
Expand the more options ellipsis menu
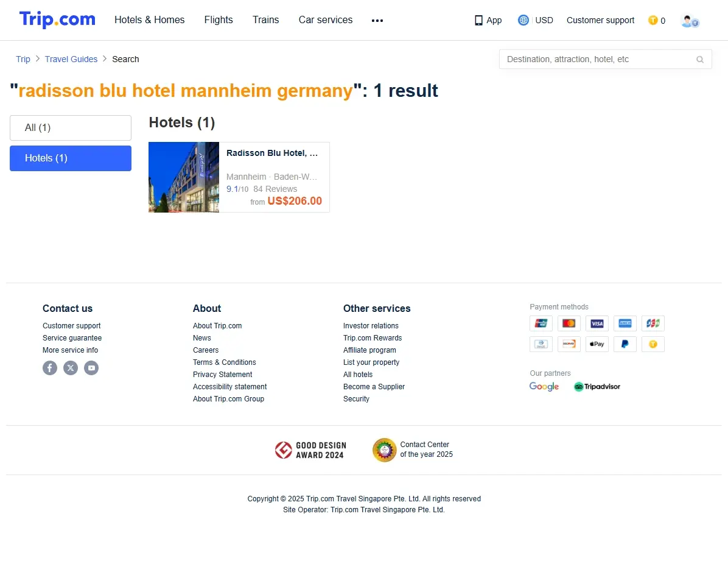(x=377, y=21)
